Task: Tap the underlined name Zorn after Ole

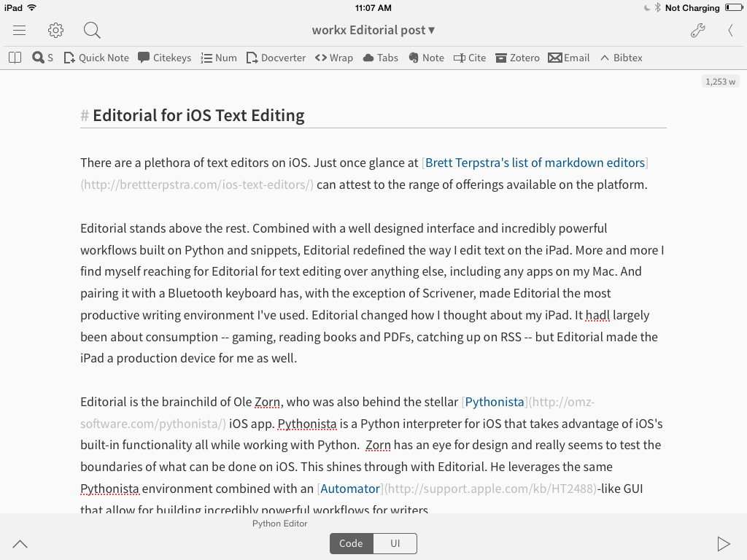Action: click(267, 402)
